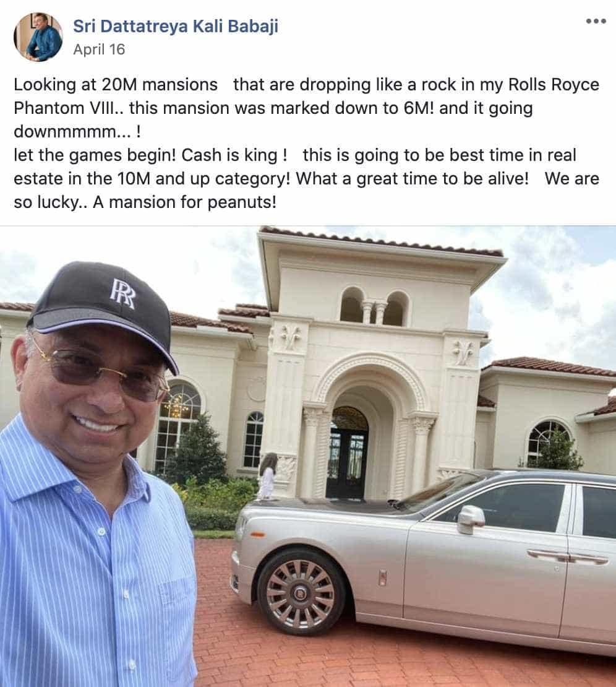Click the phrase "let the games begin!"
The image size is (616, 687).
95,155
